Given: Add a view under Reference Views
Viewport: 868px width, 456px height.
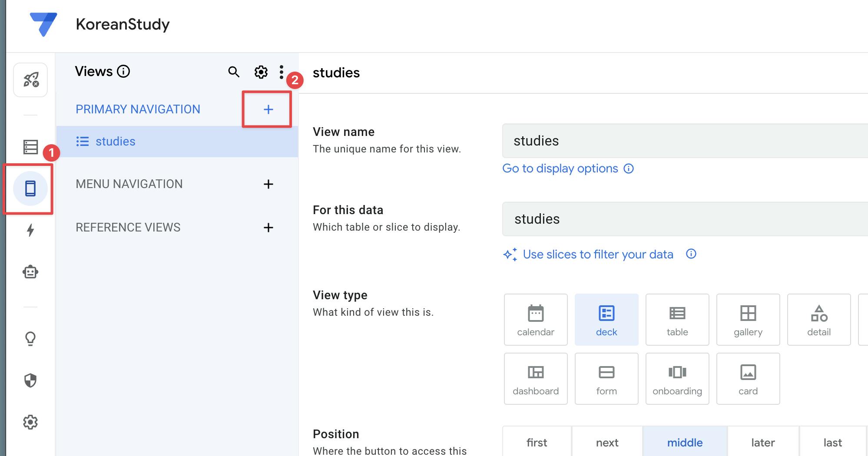Looking at the screenshot, I should coord(268,228).
